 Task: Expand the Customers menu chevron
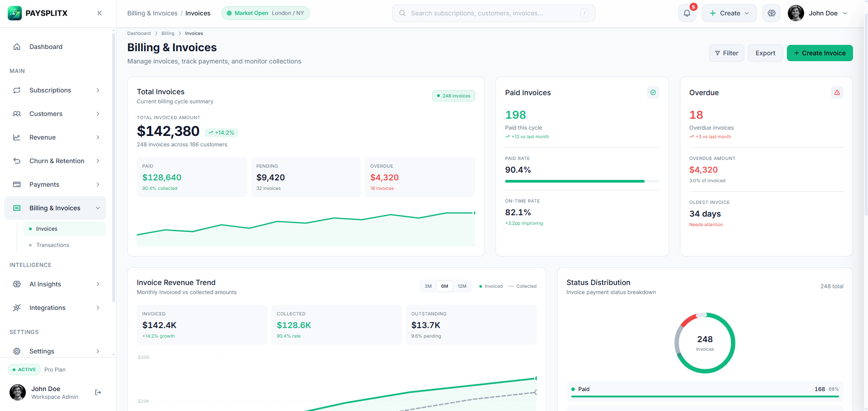[98, 114]
